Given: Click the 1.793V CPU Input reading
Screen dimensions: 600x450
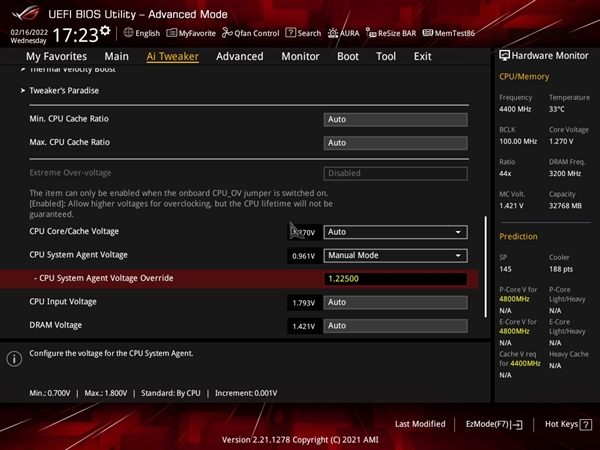Looking at the screenshot, I should (303, 303).
